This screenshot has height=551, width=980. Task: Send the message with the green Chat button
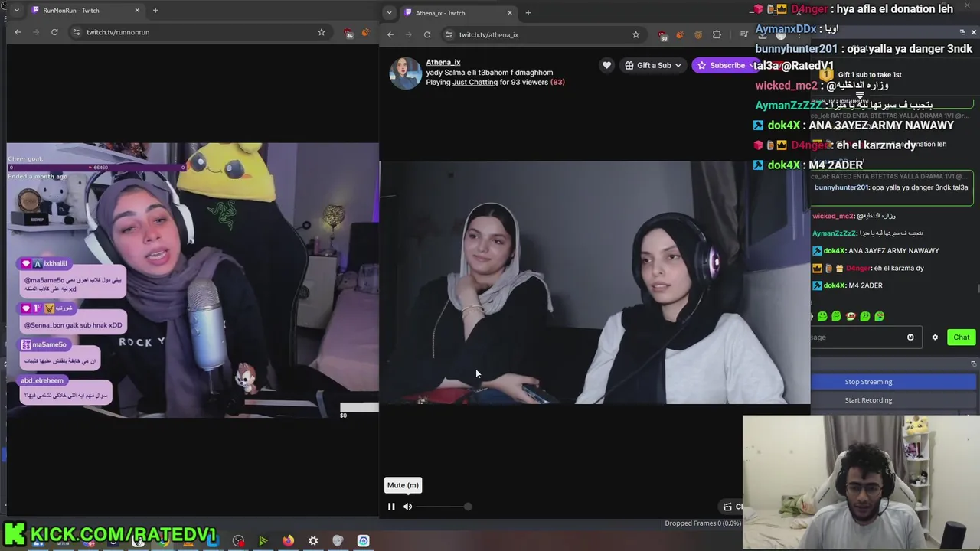[x=961, y=337]
